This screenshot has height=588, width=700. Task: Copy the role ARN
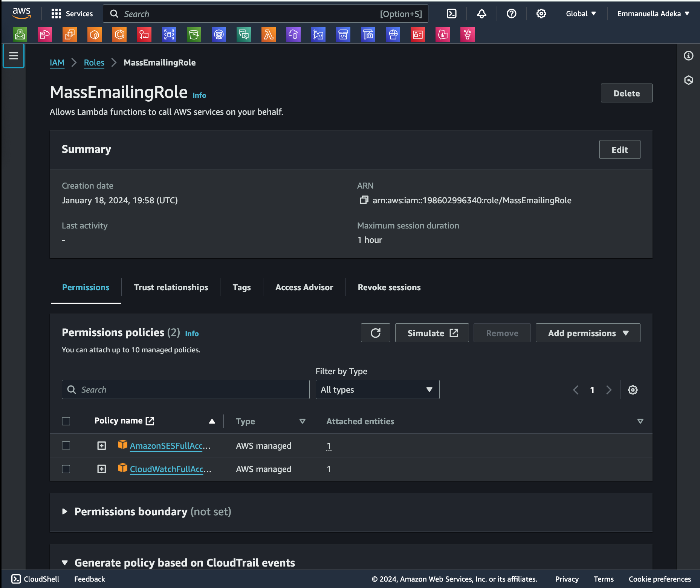(x=364, y=200)
